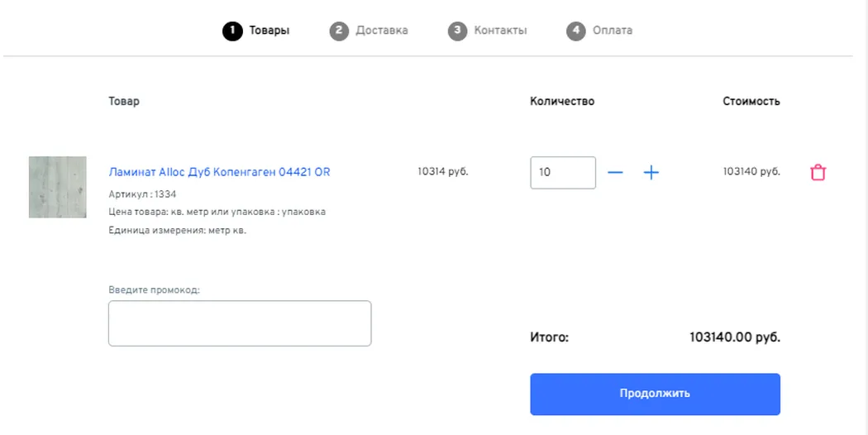This screenshot has height=435, width=868.
Task: Click the Итого total amount 103140.00 руб.
Action: click(734, 337)
